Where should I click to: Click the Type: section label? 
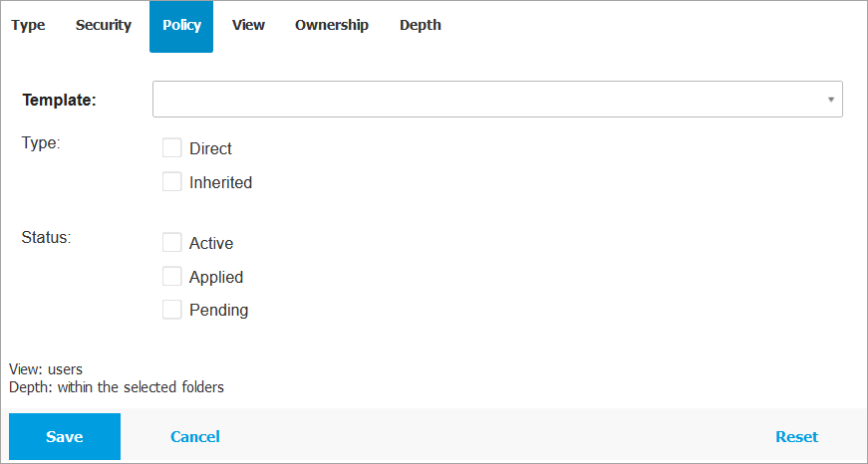[41, 142]
